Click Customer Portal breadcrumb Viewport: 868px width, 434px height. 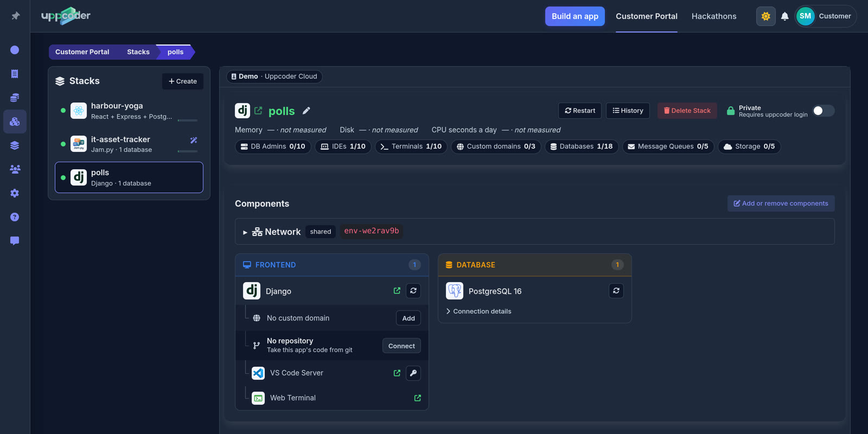click(82, 52)
